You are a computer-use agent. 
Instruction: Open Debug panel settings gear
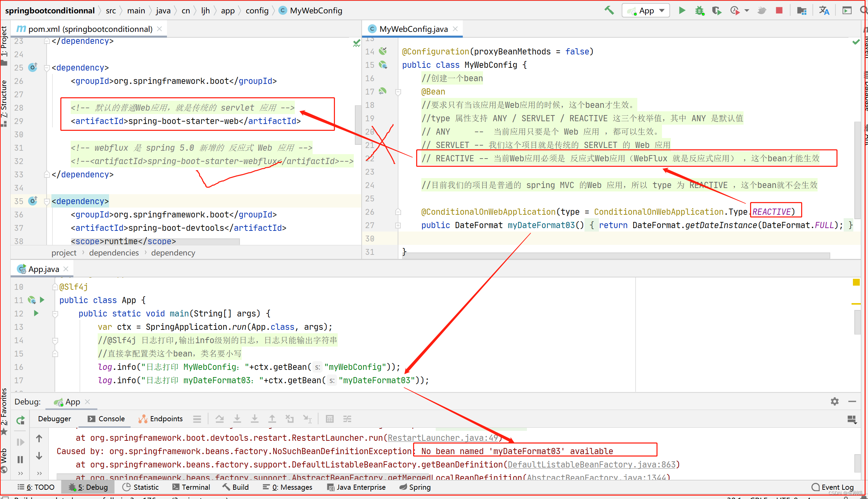[834, 401]
